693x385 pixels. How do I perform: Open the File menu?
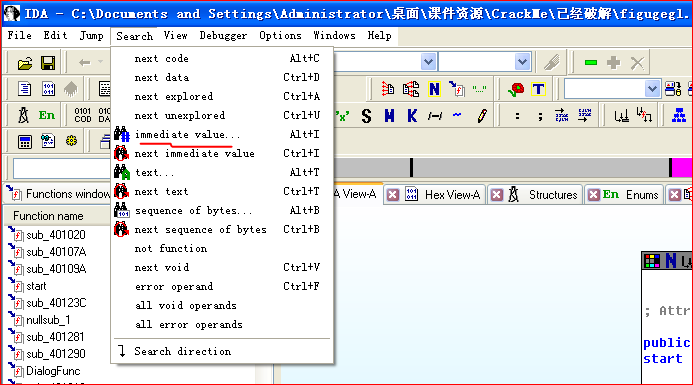19,35
